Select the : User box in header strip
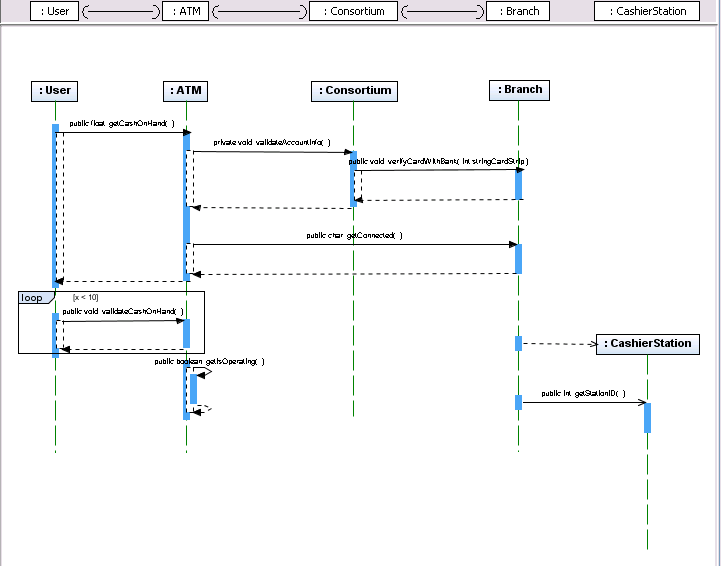The width and height of the screenshot is (721, 566). click(54, 11)
